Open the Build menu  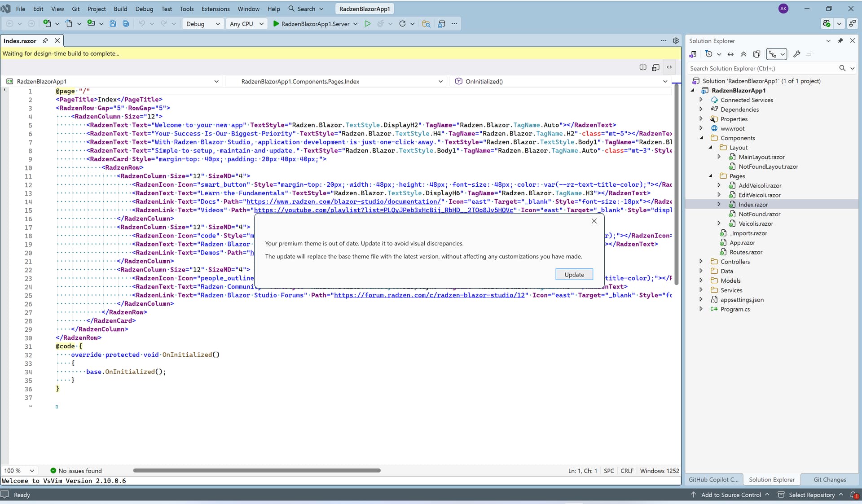pos(120,9)
